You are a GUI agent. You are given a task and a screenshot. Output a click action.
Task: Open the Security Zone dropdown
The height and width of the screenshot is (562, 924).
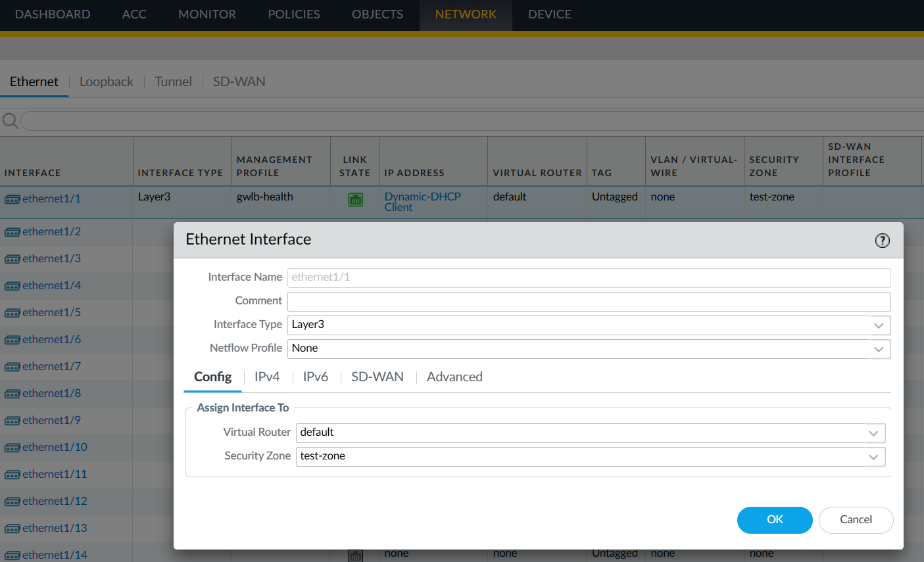[x=873, y=457]
